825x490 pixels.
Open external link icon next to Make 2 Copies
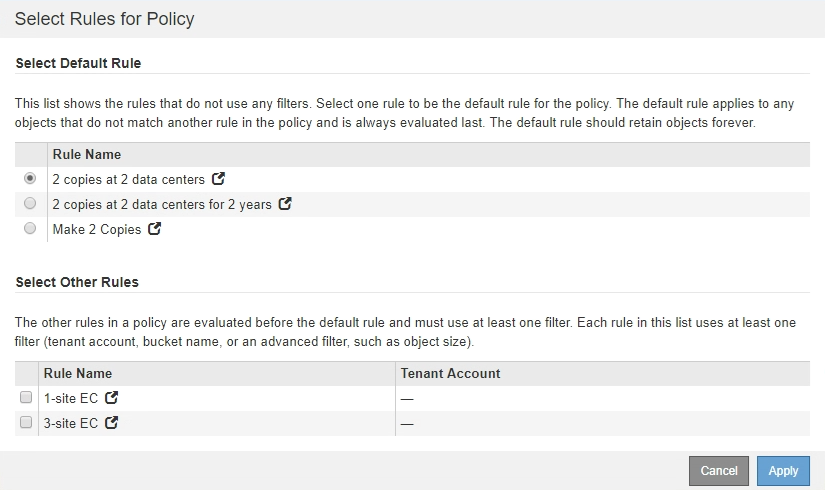pos(155,229)
